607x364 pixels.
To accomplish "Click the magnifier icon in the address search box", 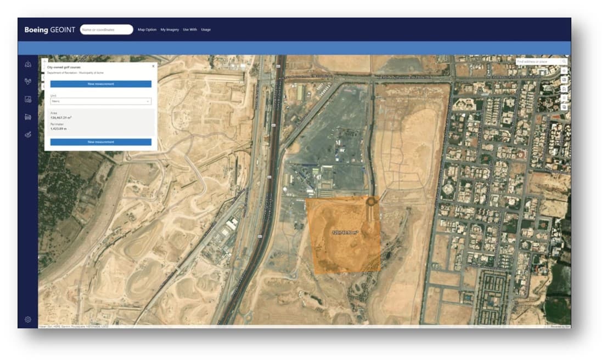I will [564, 62].
